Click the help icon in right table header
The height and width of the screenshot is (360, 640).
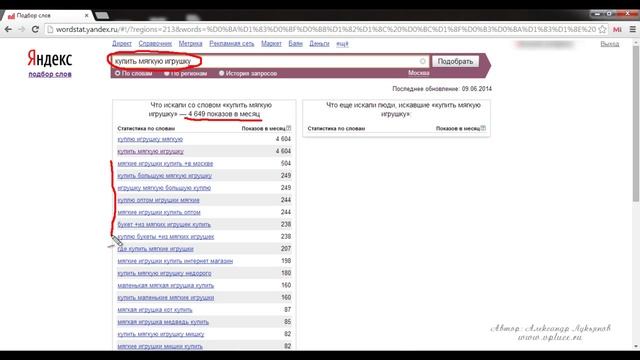click(x=483, y=128)
